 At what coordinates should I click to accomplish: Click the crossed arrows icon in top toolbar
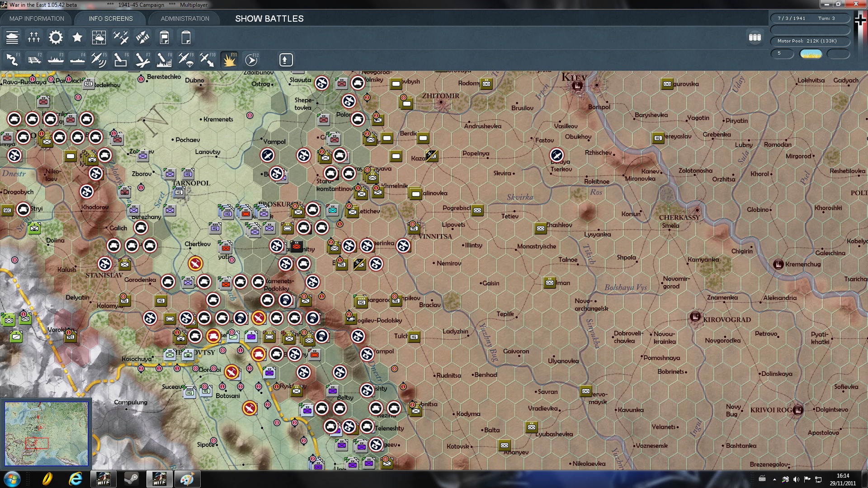(x=142, y=38)
